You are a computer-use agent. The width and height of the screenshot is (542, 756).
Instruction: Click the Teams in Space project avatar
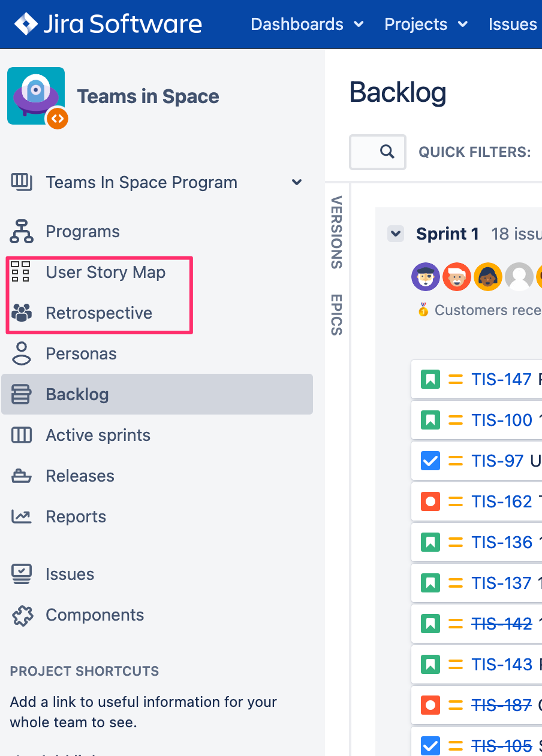point(36,96)
